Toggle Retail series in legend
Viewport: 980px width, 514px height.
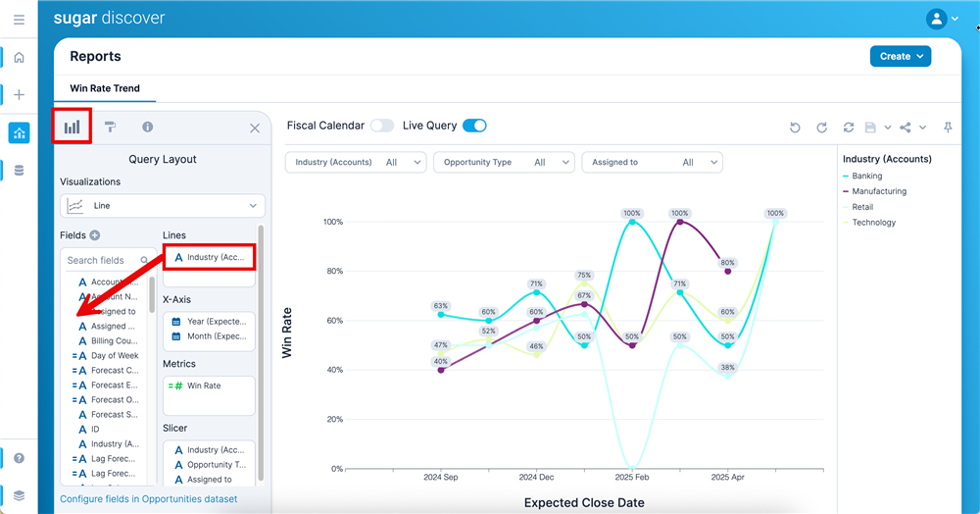coord(858,207)
